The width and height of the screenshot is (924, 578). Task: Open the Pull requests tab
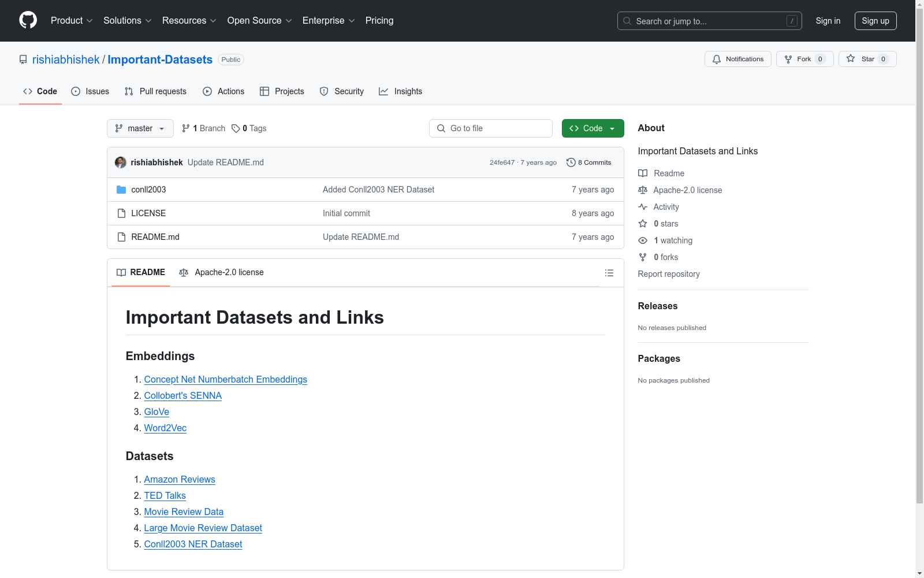pyautogui.click(x=155, y=91)
